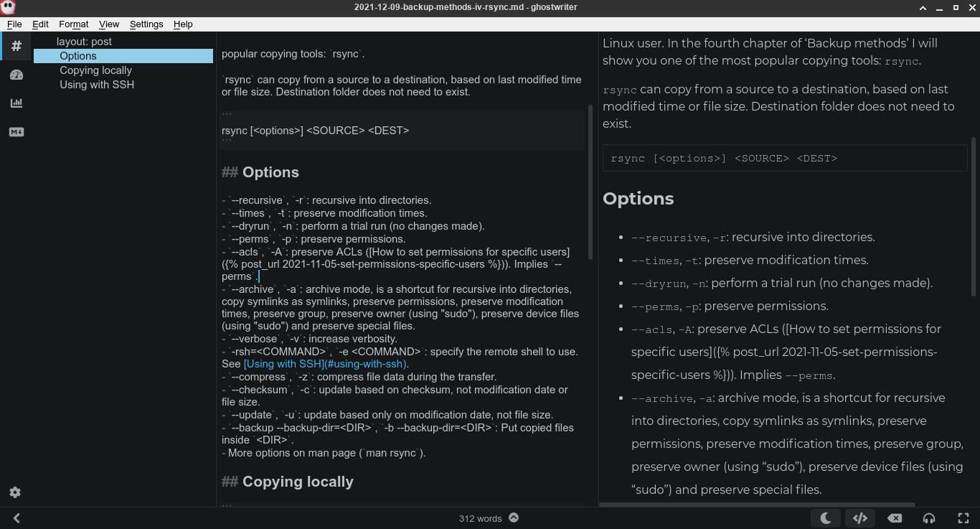Viewport: 980px width, 529px height.
Task: Click the preview pane vertical scrollbar
Action: click(974, 216)
